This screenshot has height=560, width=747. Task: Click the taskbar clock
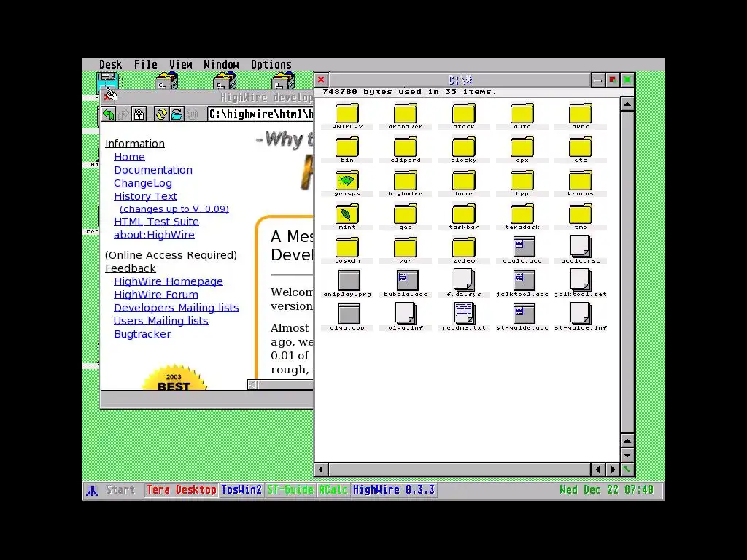[606, 490]
